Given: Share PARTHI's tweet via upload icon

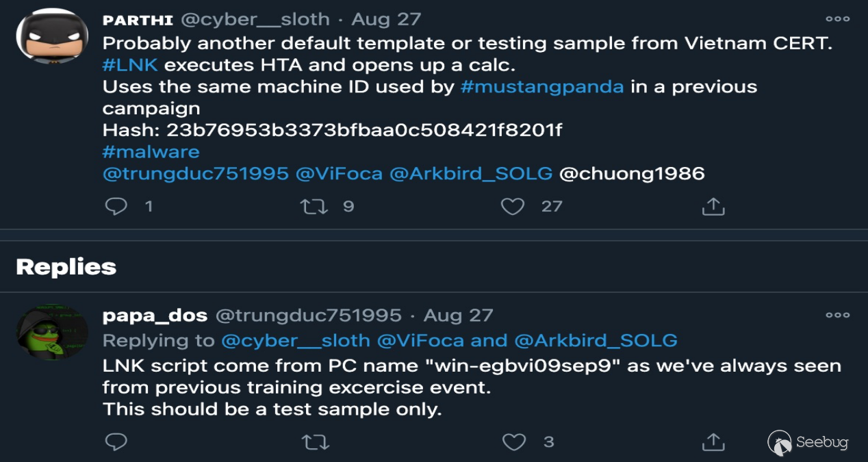Looking at the screenshot, I should point(713,206).
